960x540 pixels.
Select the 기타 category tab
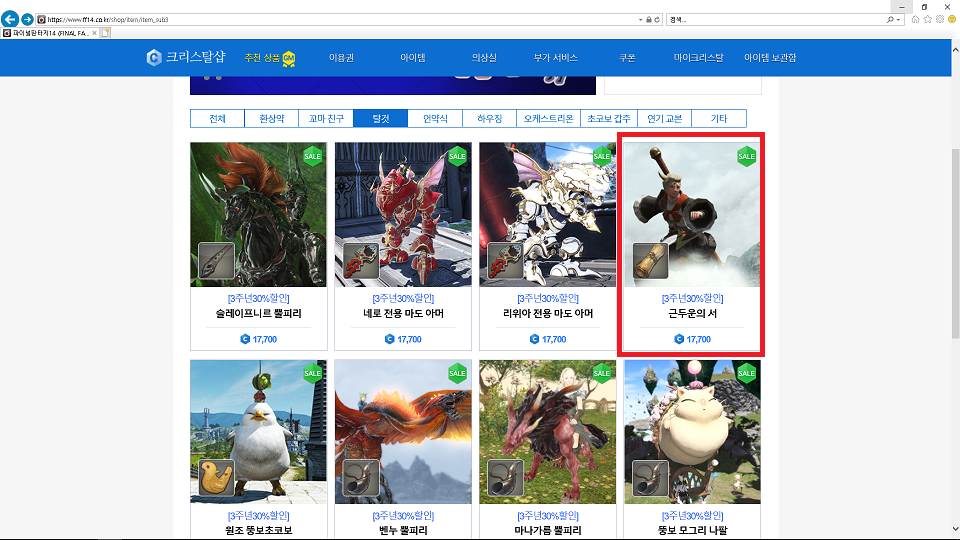[719, 118]
